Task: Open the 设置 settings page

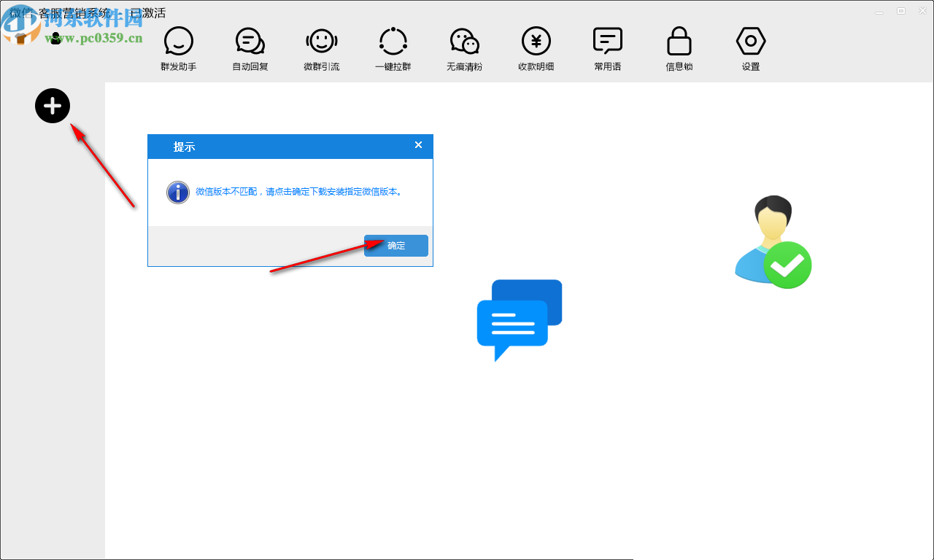Action: click(x=751, y=49)
